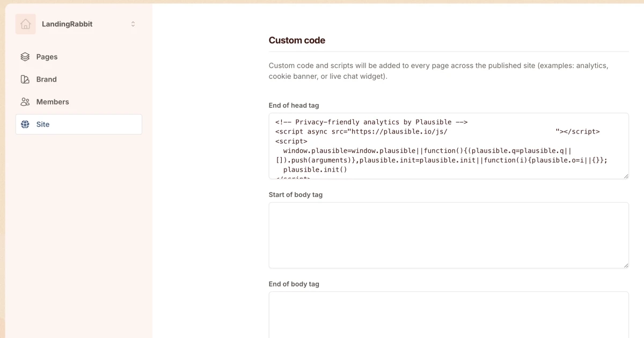Click the "Start of body tag" field label

click(295, 195)
